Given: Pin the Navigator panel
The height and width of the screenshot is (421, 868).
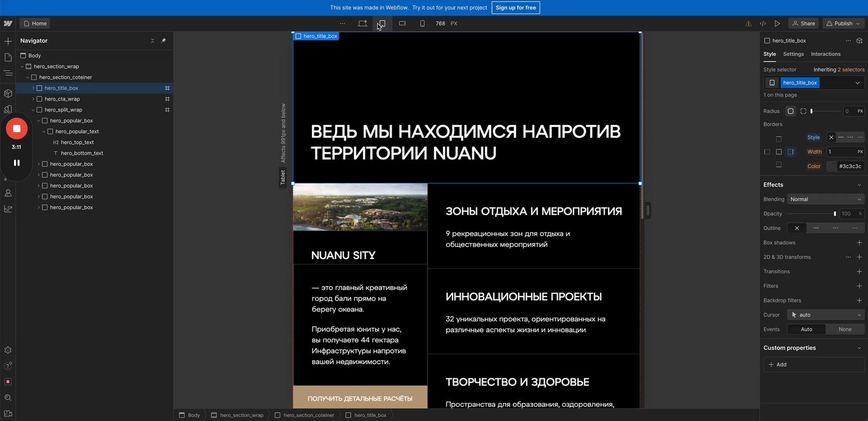Looking at the screenshot, I should tap(163, 41).
